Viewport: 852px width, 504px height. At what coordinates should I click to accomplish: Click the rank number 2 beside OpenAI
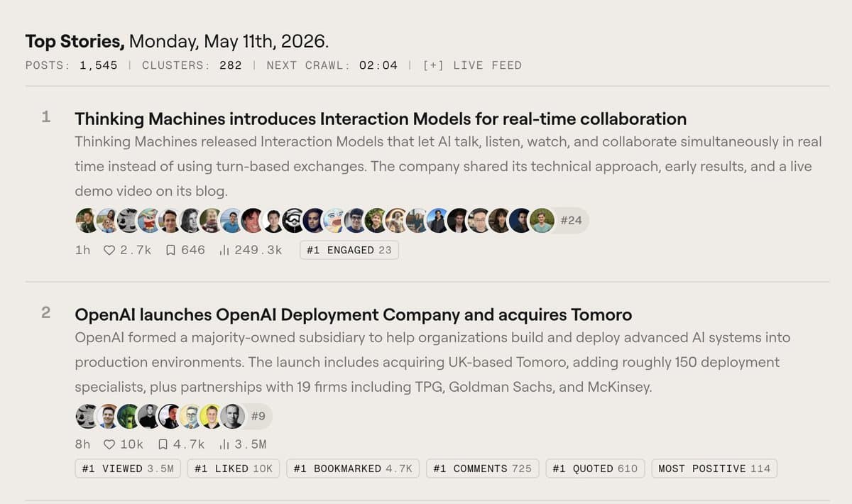(x=45, y=313)
